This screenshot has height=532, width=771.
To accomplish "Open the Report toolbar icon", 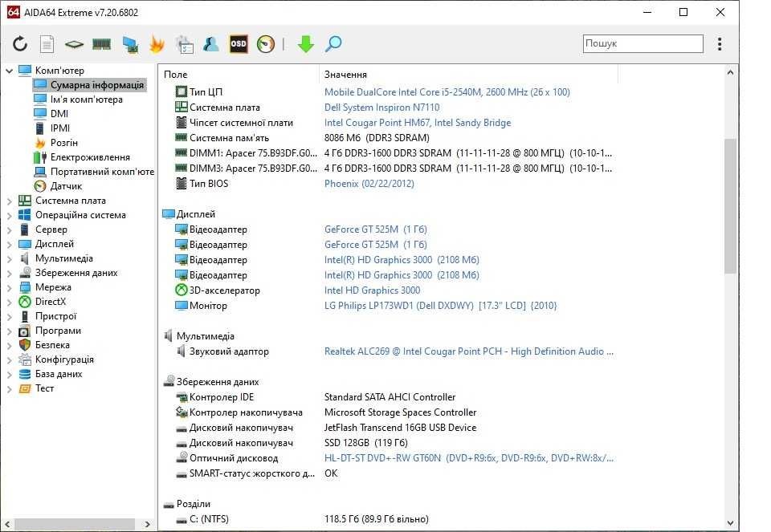I will click(x=47, y=44).
